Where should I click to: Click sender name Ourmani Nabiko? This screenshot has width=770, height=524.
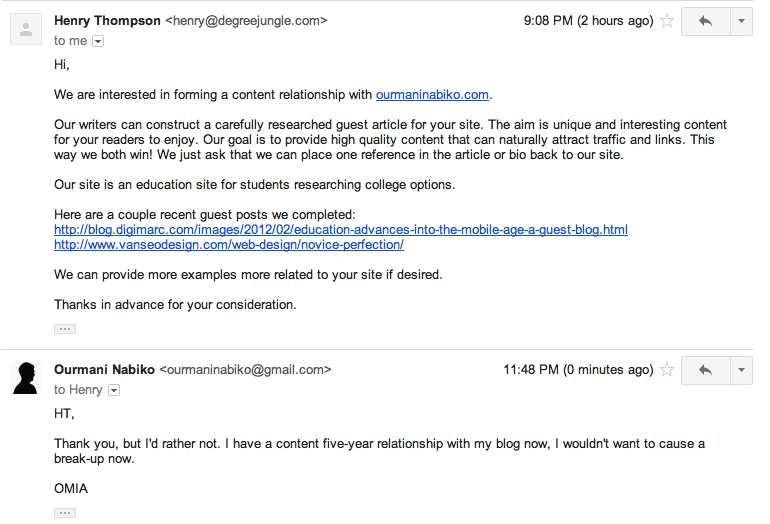[x=104, y=369]
